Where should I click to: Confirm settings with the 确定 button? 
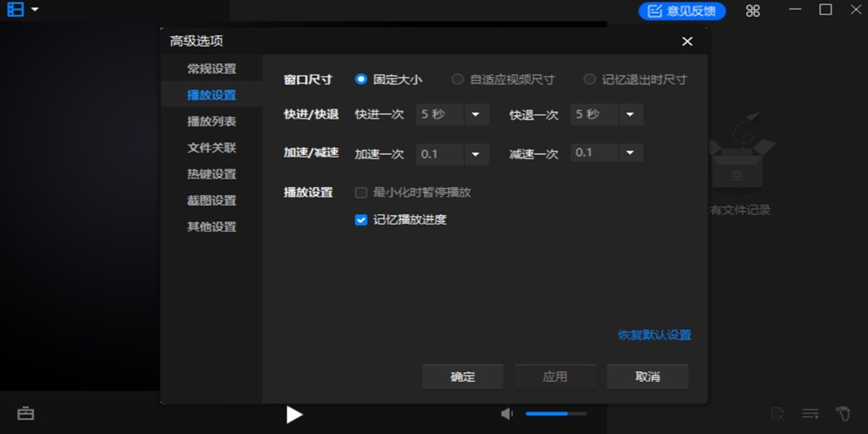[462, 376]
